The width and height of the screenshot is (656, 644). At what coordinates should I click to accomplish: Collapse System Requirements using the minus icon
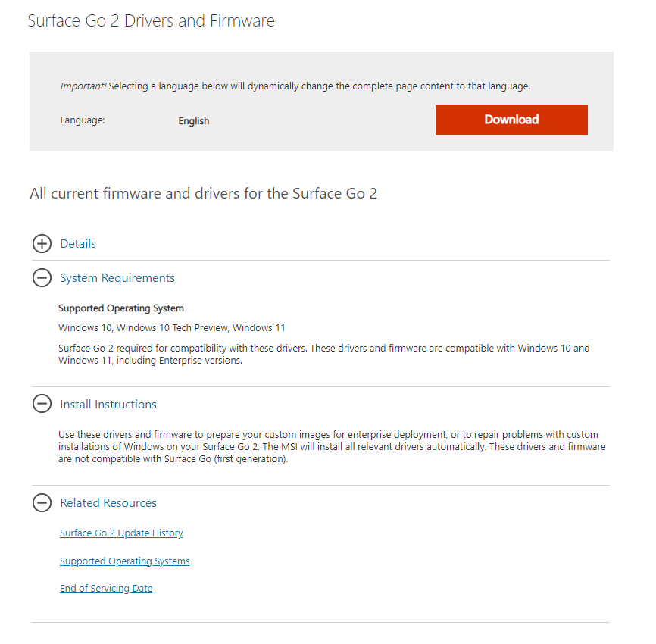pyautogui.click(x=42, y=278)
